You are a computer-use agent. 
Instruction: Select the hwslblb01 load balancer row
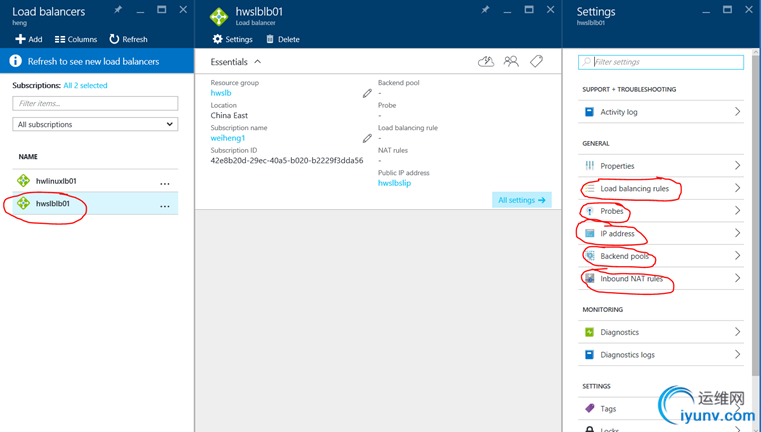click(95, 203)
